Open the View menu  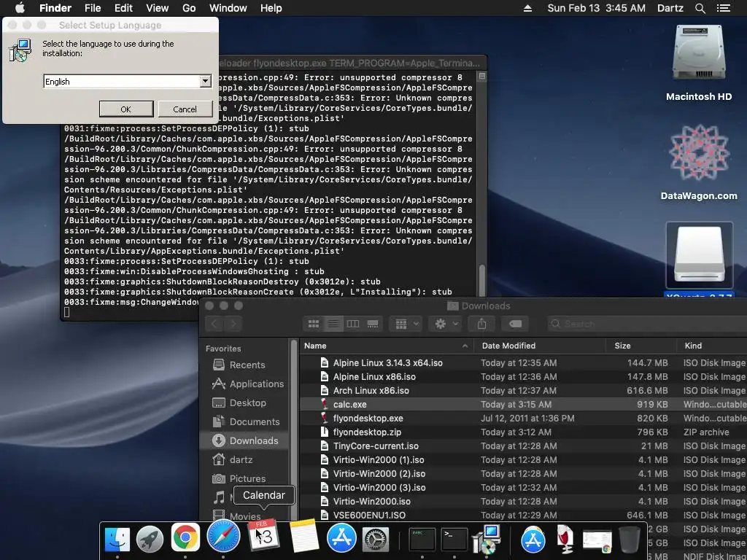pyautogui.click(x=158, y=8)
